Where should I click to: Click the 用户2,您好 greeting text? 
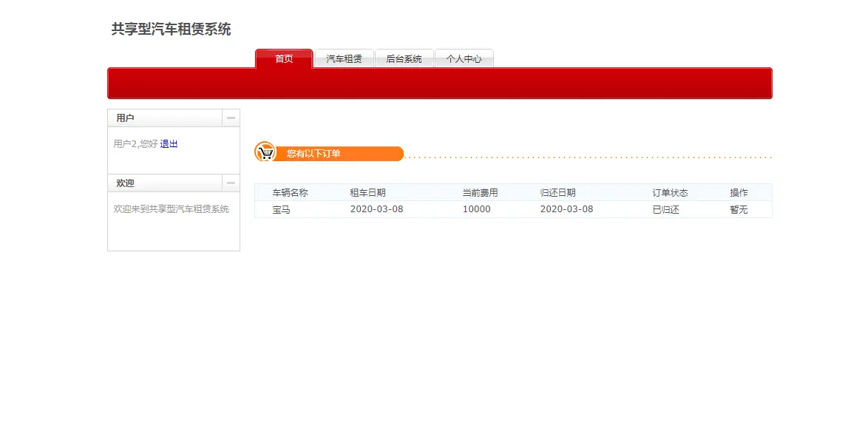click(x=135, y=144)
